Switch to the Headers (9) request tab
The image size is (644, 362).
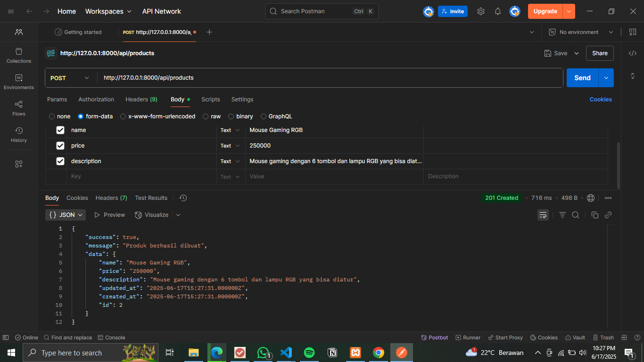click(141, 99)
